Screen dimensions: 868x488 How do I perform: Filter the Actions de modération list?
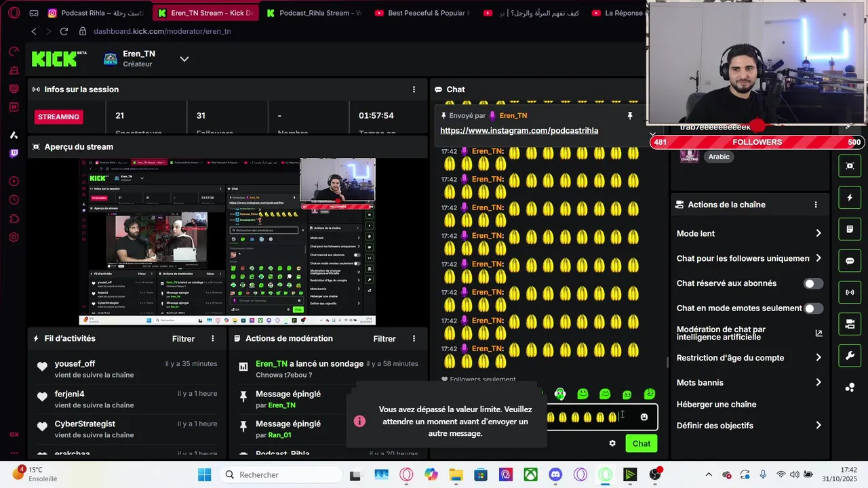[384, 339]
